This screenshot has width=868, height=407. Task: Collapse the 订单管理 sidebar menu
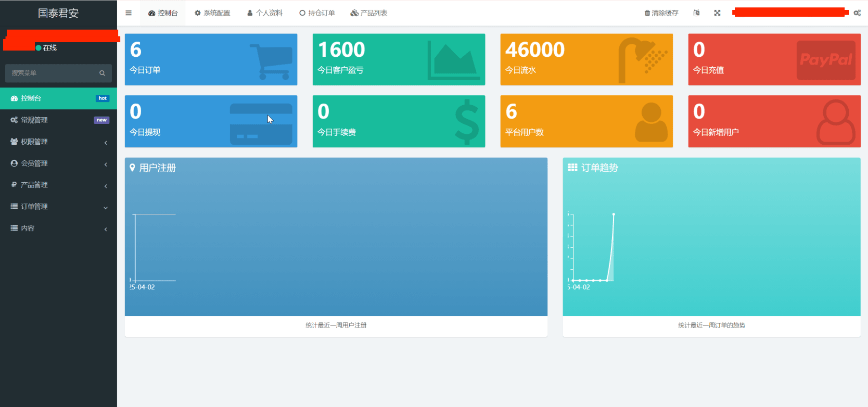click(x=58, y=207)
